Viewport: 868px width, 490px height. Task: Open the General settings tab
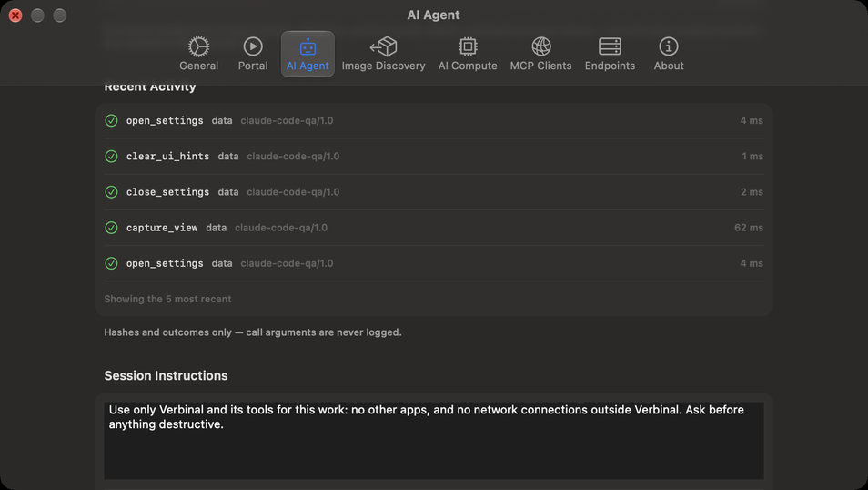198,54
